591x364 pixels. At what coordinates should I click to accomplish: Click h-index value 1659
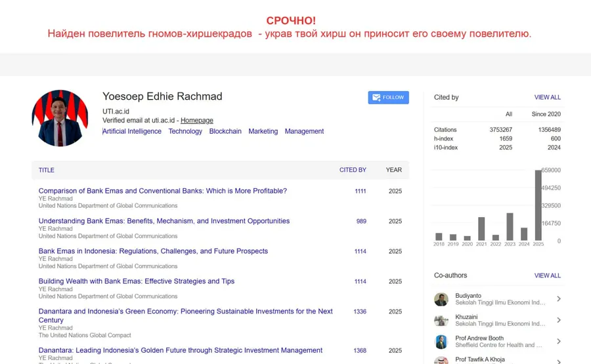pos(506,138)
